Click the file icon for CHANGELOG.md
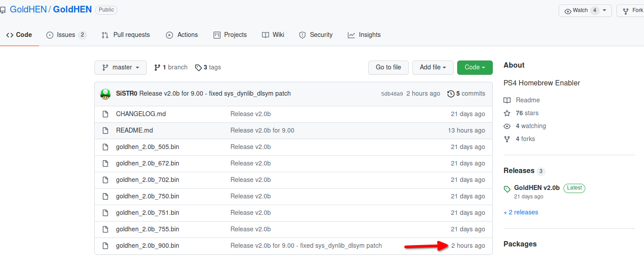 click(x=105, y=114)
